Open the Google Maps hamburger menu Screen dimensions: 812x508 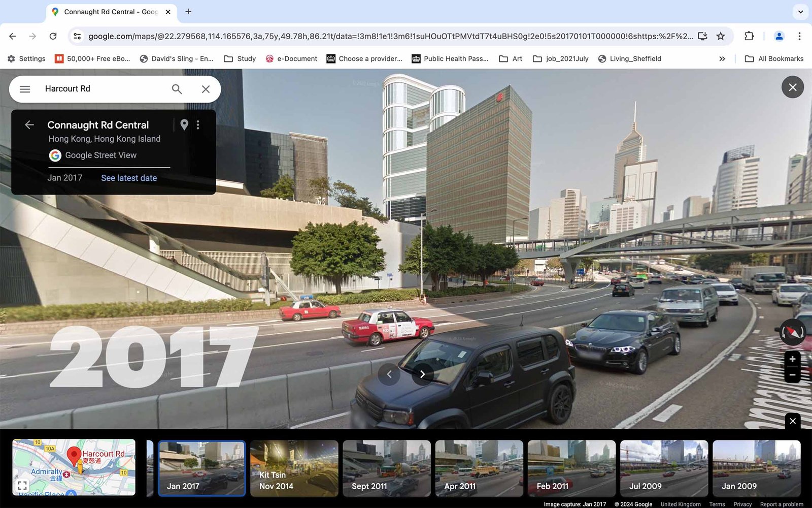point(25,89)
